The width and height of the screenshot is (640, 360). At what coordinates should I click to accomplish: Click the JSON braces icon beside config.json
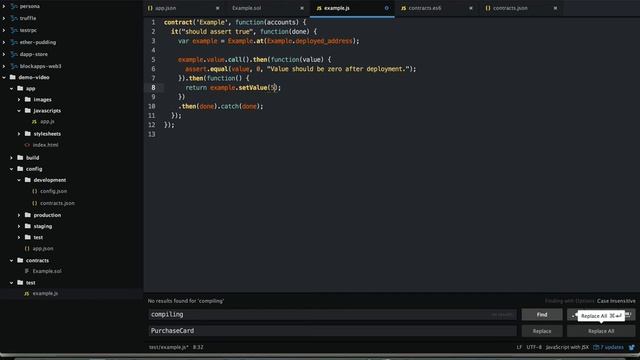tap(34, 191)
